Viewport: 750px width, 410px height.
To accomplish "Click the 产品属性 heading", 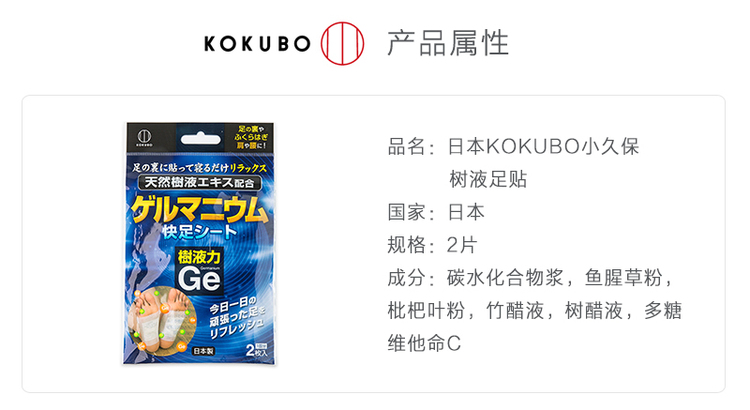I will [x=448, y=43].
